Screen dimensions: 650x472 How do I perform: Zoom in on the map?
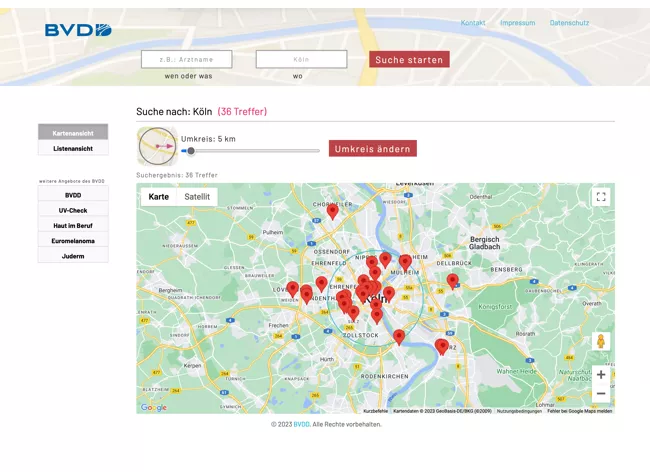(x=600, y=375)
